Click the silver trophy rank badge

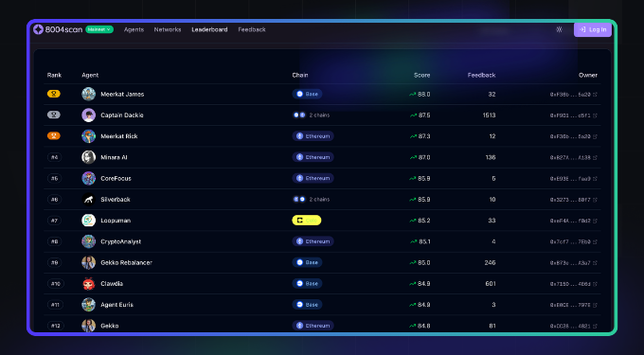point(54,115)
